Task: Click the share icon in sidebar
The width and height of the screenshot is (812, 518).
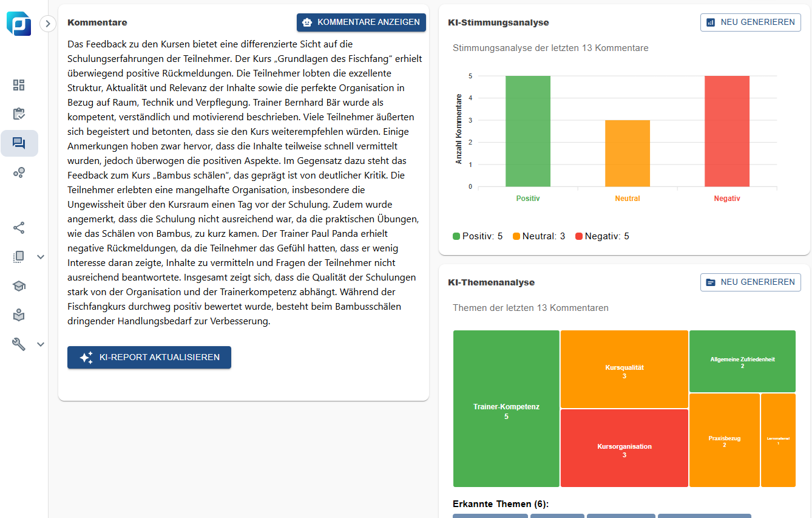Action: tap(19, 228)
